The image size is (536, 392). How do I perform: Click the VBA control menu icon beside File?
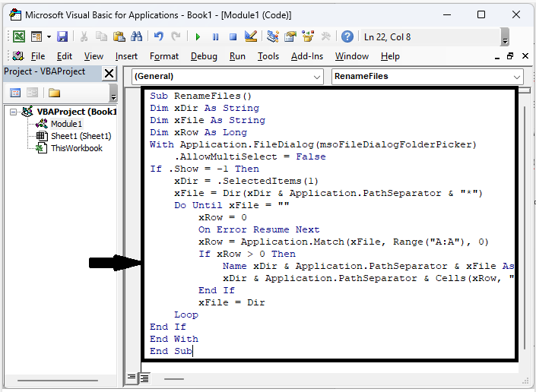[x=17, y=56]
